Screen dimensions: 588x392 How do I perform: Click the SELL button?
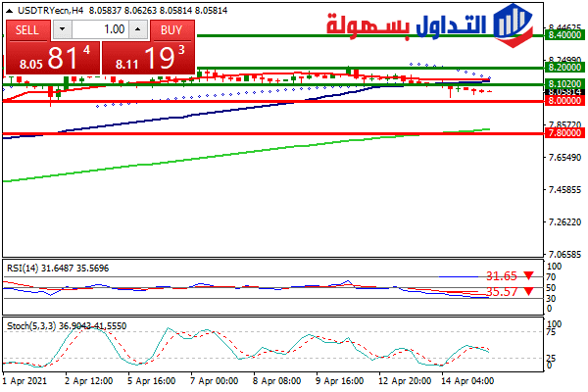pyautogui.click(x=28, y=30)
